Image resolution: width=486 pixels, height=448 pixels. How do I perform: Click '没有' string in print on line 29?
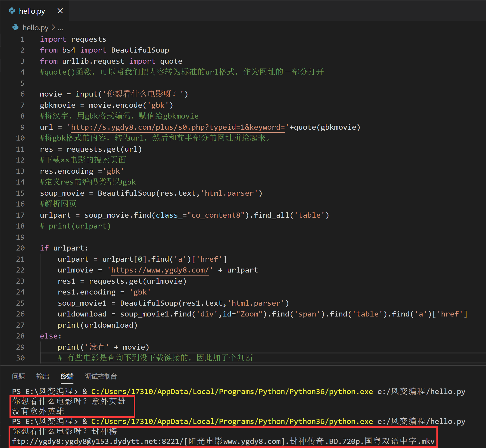pos(97,347)
